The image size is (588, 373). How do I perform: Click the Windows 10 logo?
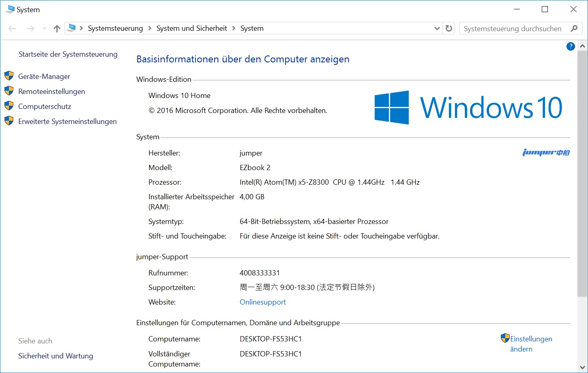click(x=468, y=107)
